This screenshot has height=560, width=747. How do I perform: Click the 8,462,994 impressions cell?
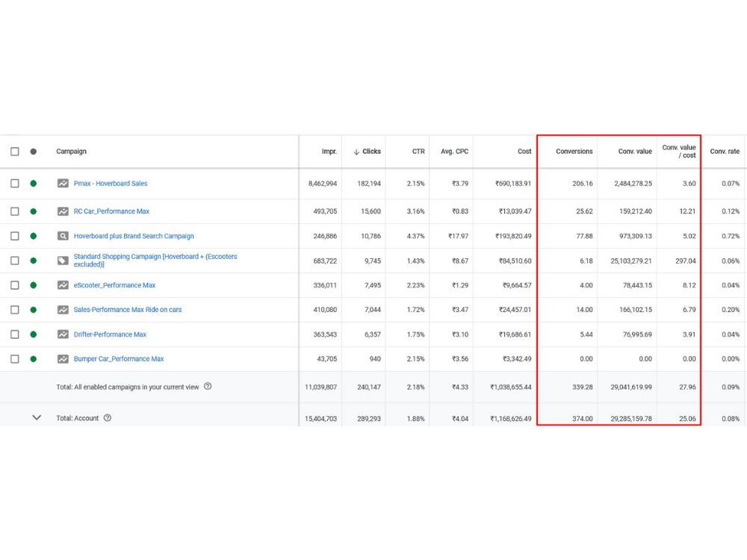pyautogui.click(x=323, y=184)
